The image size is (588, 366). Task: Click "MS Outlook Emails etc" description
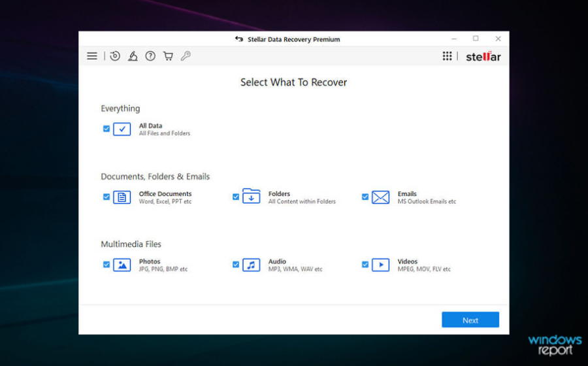427,201
